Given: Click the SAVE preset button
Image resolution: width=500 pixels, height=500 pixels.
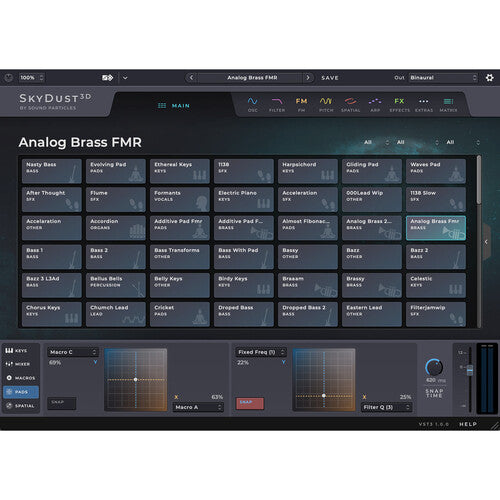Looking at the screenshot, I should pyautogui.click(x=330, y=78).
